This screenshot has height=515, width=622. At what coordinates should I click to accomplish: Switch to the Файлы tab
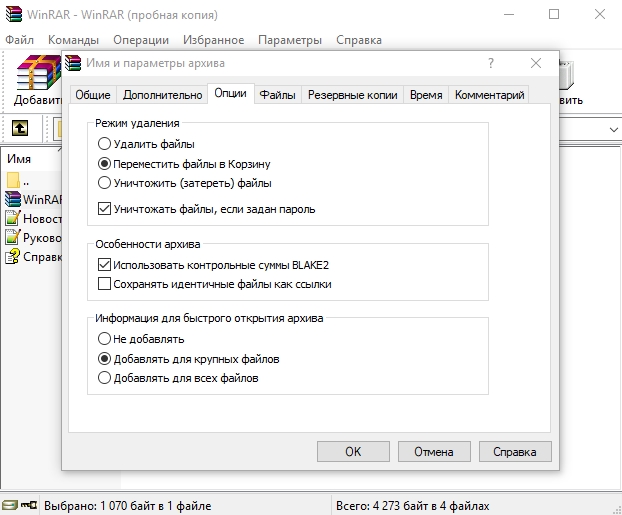pos(277,95)
